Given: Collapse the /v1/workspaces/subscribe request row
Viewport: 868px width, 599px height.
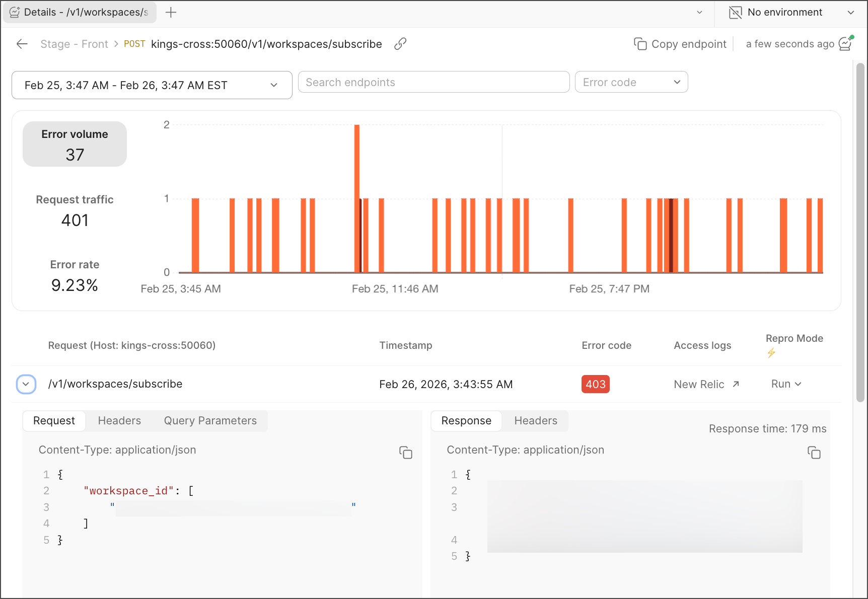Looking at the screenshot, I should tap(26, 384).
